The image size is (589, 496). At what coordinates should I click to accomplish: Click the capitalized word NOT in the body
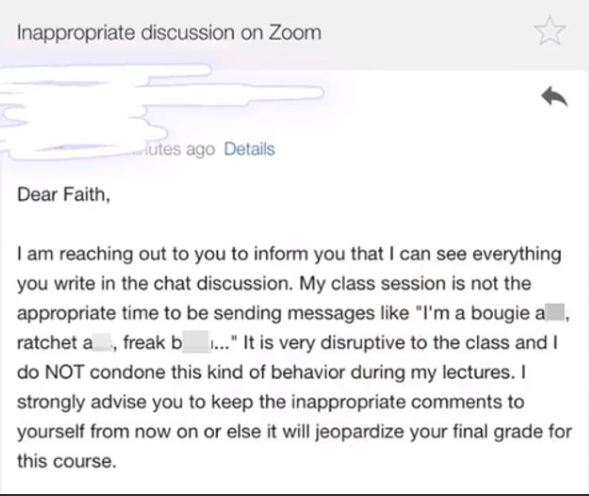click(x=64, y=372)
